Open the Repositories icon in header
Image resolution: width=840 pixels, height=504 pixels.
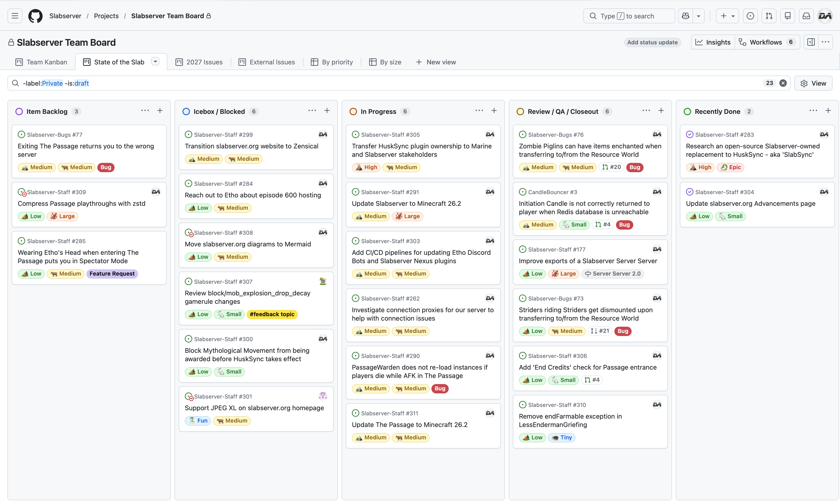pos(788,16)
